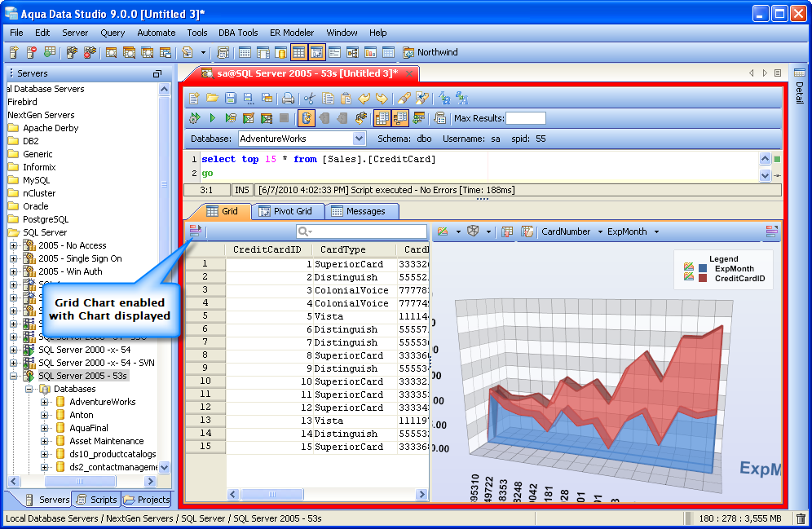
Task: Toggle highlighted grid layout button in main toolbar
Action: click(299, 52)
